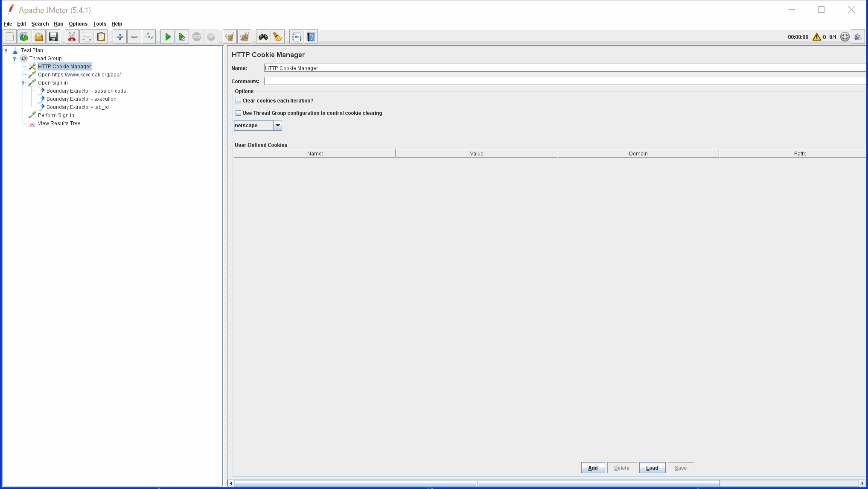868x489 pixels.
Task: Click the warnings counter warning triangle
Action: 816,37
